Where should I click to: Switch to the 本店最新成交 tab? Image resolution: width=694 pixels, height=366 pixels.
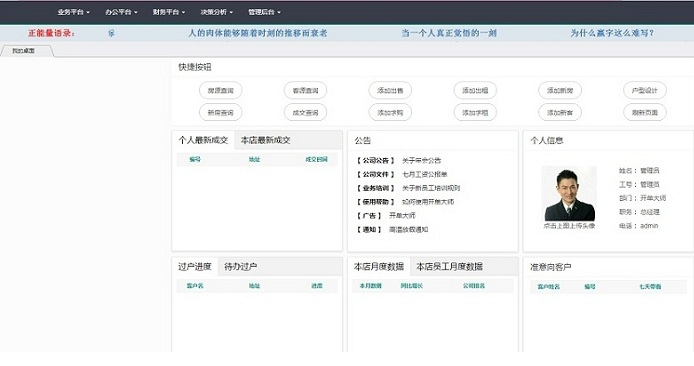pos(266,140)
